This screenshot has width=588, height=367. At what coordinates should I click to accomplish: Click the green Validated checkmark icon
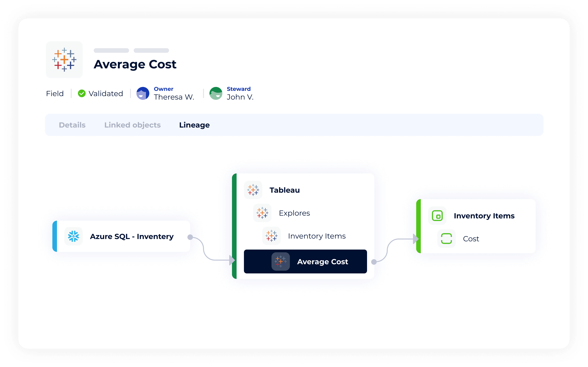coord(82,93)
